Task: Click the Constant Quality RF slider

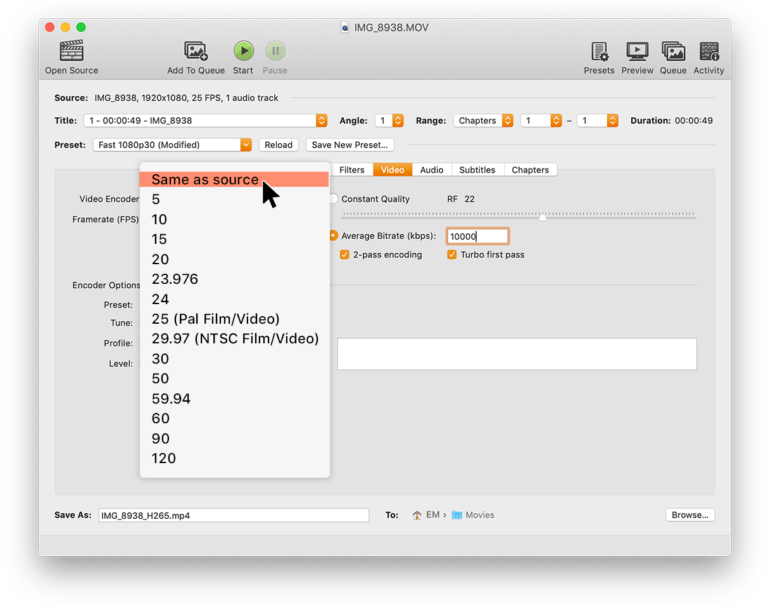Action: tap(518, 216)
